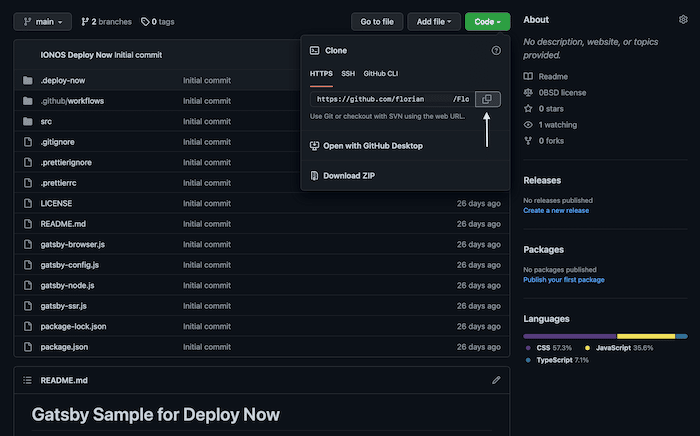
Task: Click the fork icon beside 0 forks
Action: click(528, 141)
